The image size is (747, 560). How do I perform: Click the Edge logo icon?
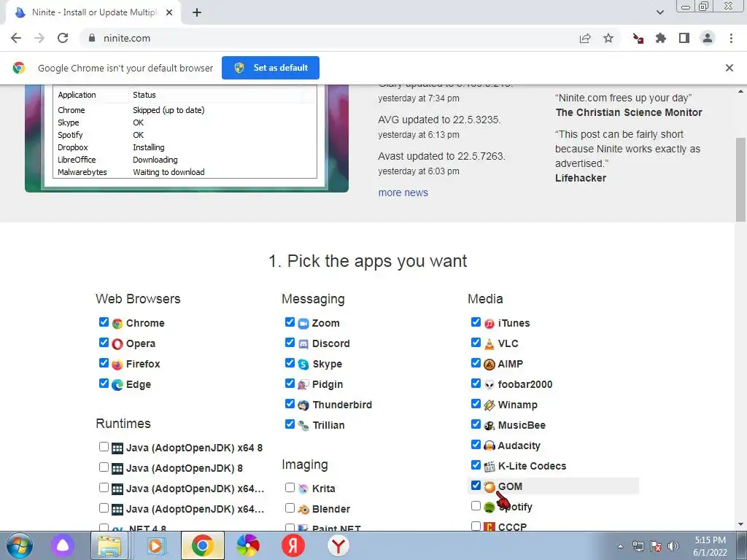117,385
